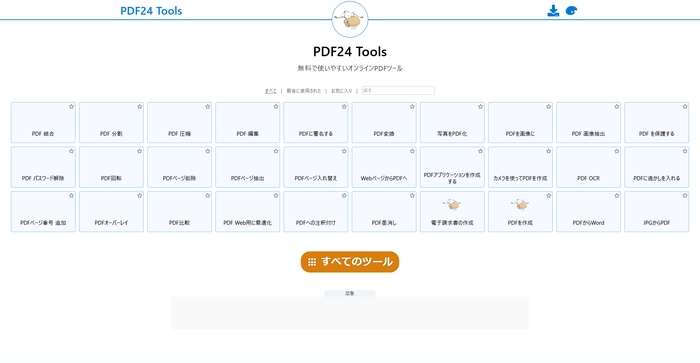
Task: Click the star on PDFページ削除 tile
Action: 208,151
